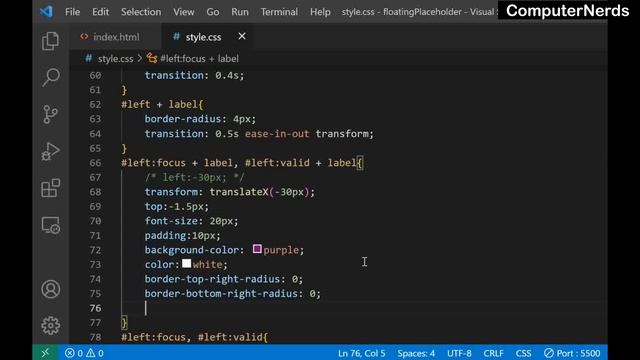The height and width of the screenshot is (360, 640).
Task: Open the Terminal menu
Action: point(279,12)
